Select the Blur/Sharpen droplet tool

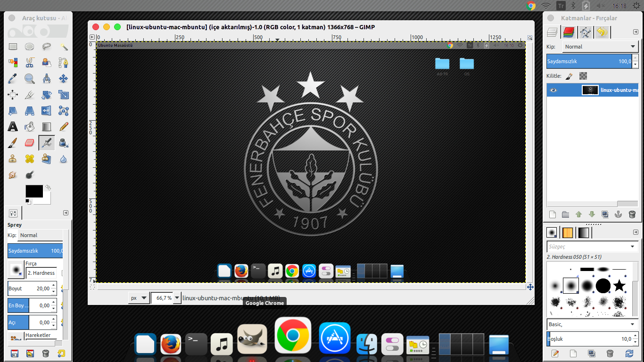pos(64,158)
